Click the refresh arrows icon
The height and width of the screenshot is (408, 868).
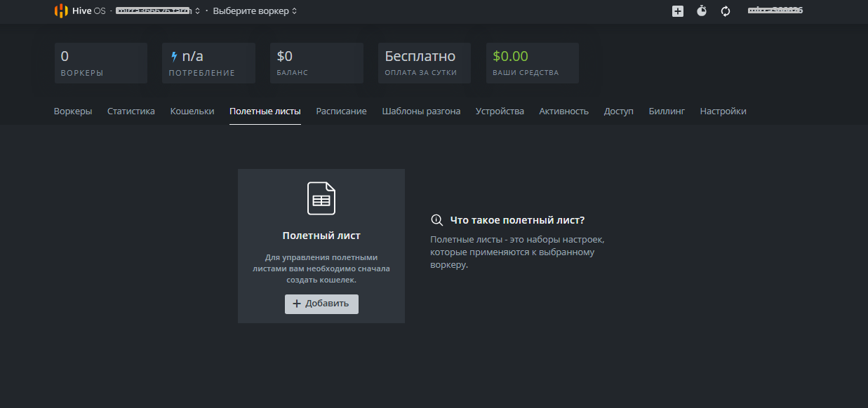click(726, 11)
